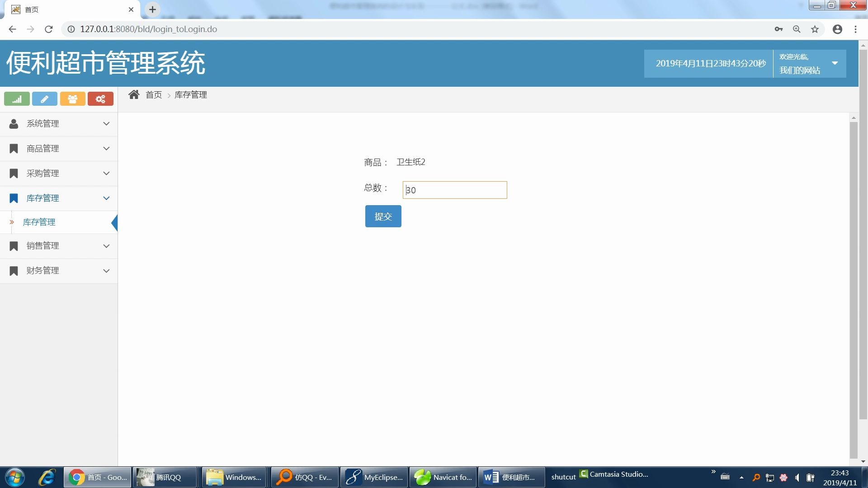Click the inner content vertical scrollbar
The image size is (868, 488).
(854, 289)
